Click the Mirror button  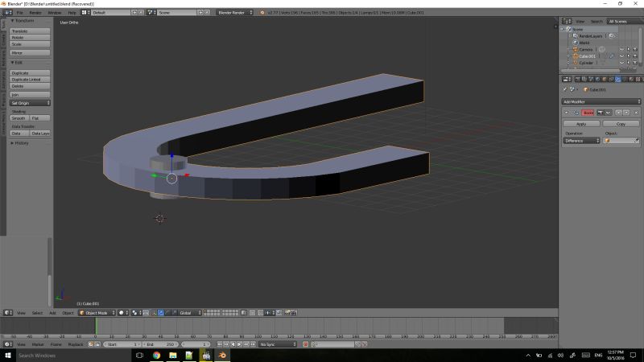(x=30, y=53)
